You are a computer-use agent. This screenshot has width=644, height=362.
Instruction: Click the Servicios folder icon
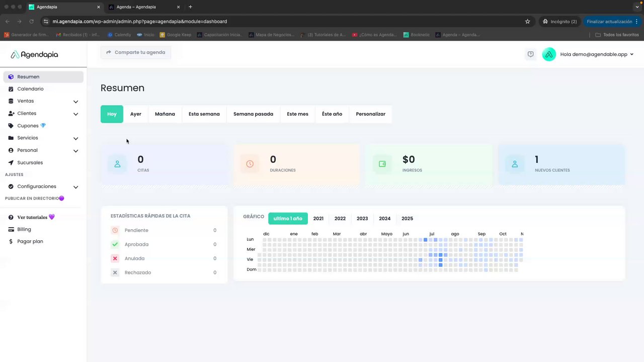point(11,138)
